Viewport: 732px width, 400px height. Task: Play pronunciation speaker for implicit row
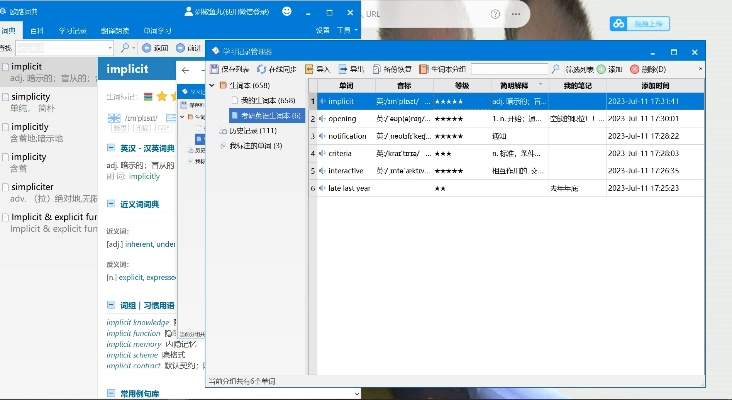(x=322, y=101)
